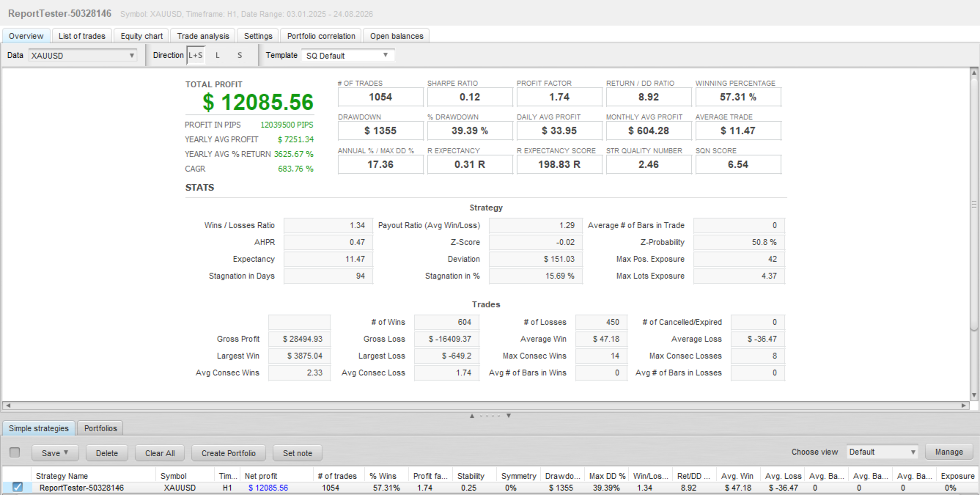The image size is (980, 495).
Task: Open the Portfolio correlation tab
Action: point(321,36)
